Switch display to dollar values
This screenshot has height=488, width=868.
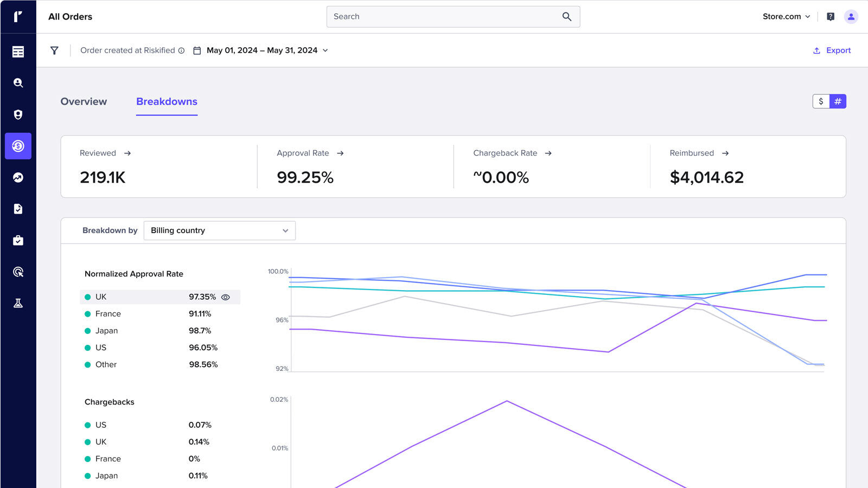tap(821, 101)
